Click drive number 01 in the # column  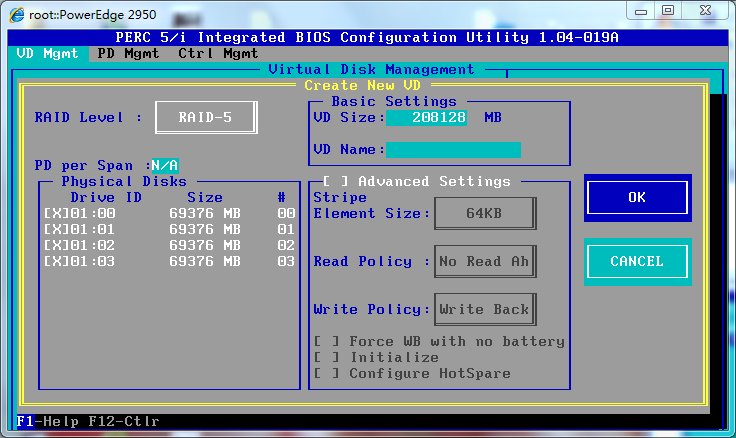pos(286,230)
